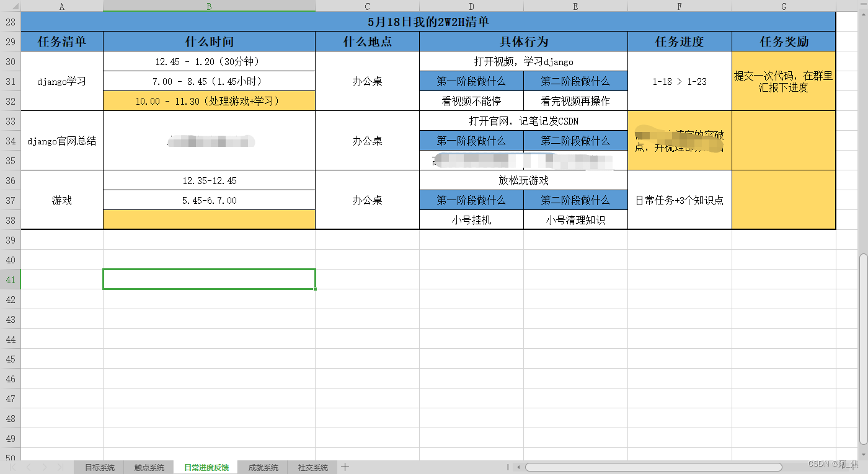Select the cell 12.45 - 1.20（30分钟）
The width and height of the screenshot is (868, 474).
209,61
